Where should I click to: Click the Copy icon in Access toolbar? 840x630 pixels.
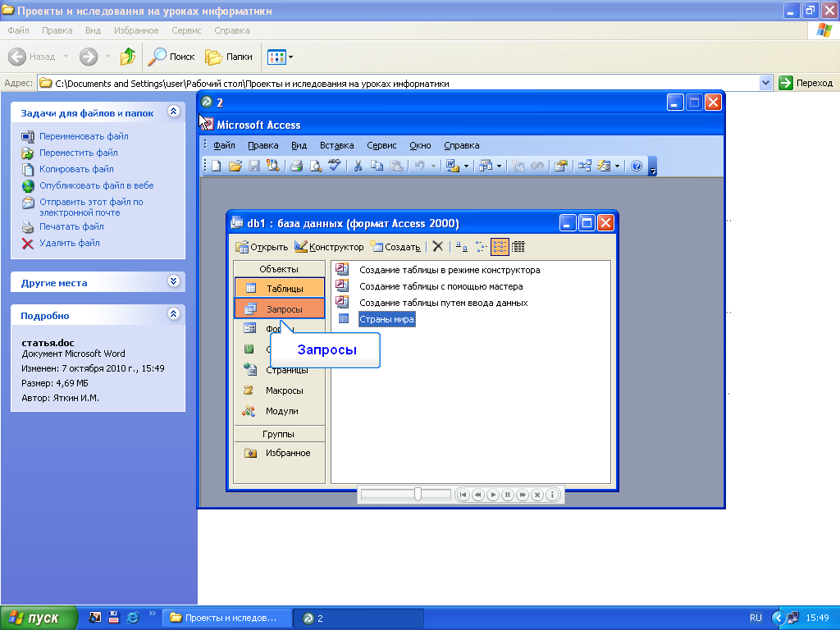377,166
